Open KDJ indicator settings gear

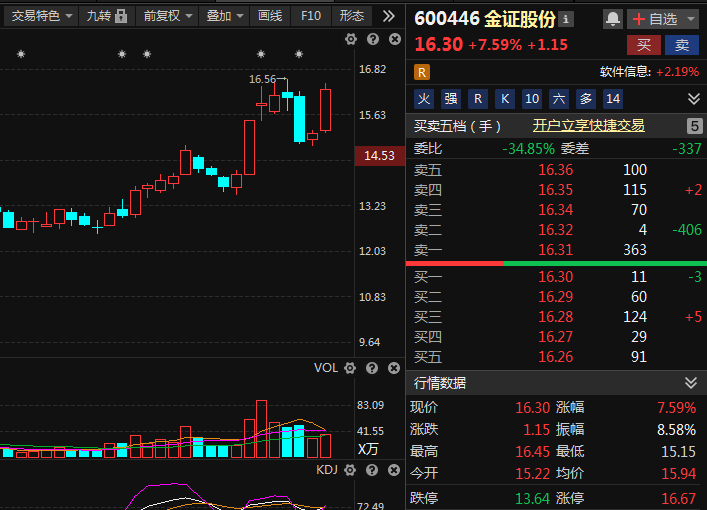(x=350, y=470)
